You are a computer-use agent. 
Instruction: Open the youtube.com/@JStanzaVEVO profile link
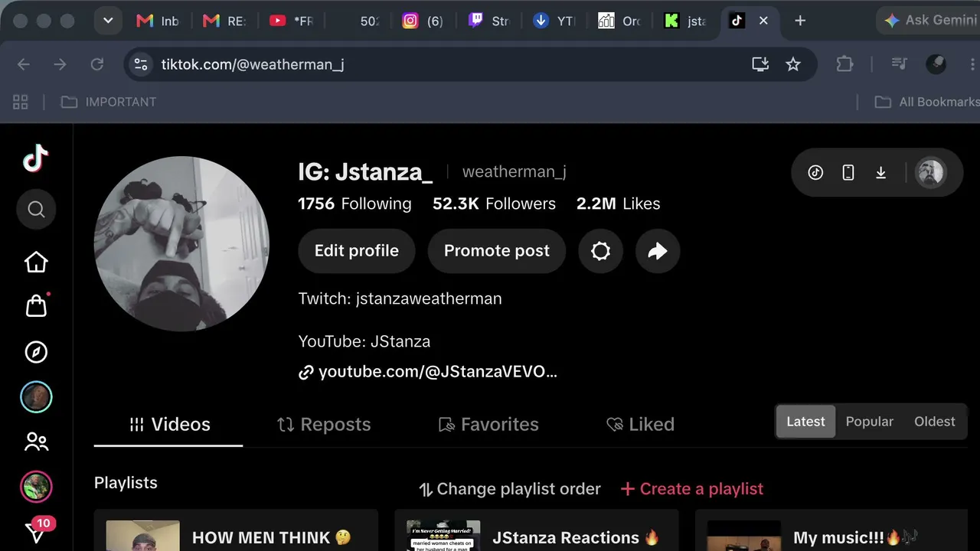tap(428, 372)
